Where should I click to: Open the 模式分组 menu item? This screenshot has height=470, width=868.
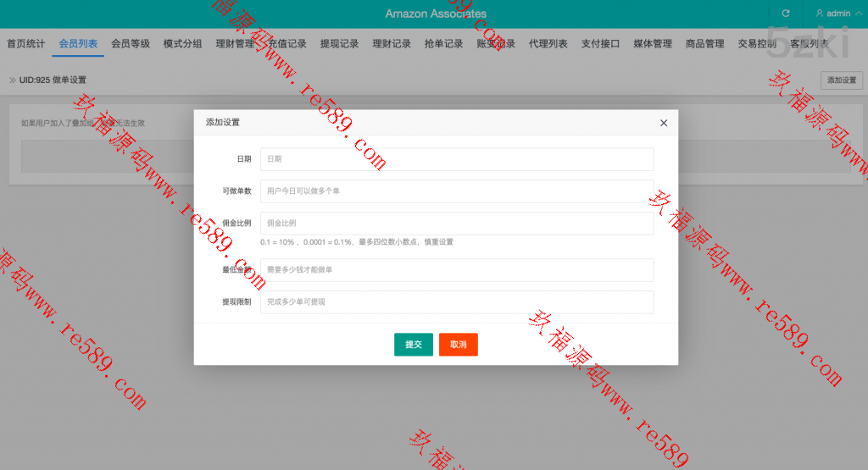tap(183, 44)
